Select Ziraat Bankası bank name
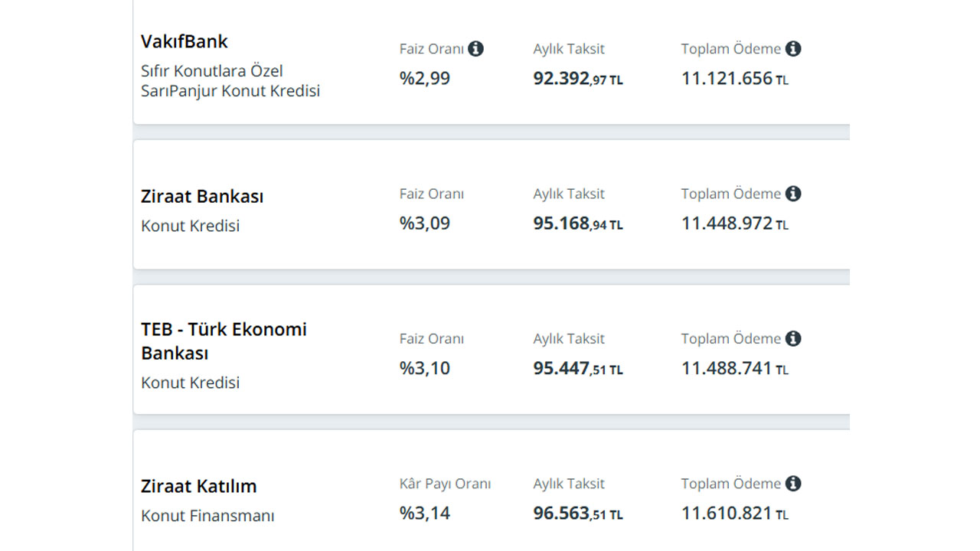 click(x=202, y=197)
